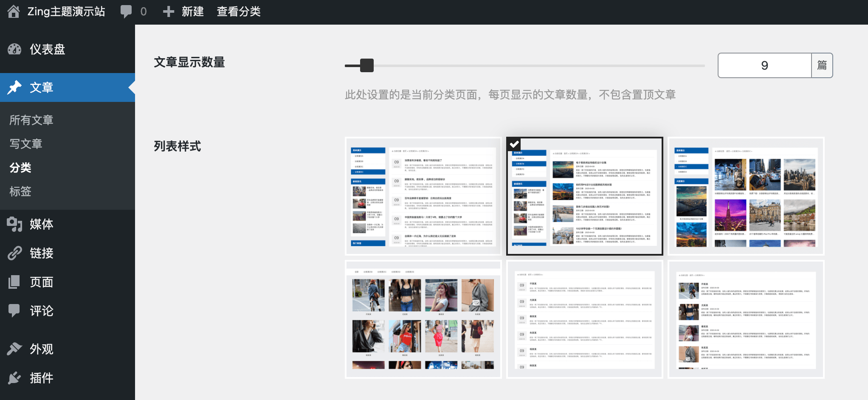Open 写文章 to write a new post
The width and height of the screenshot is (868, 400).
point(26,144)
